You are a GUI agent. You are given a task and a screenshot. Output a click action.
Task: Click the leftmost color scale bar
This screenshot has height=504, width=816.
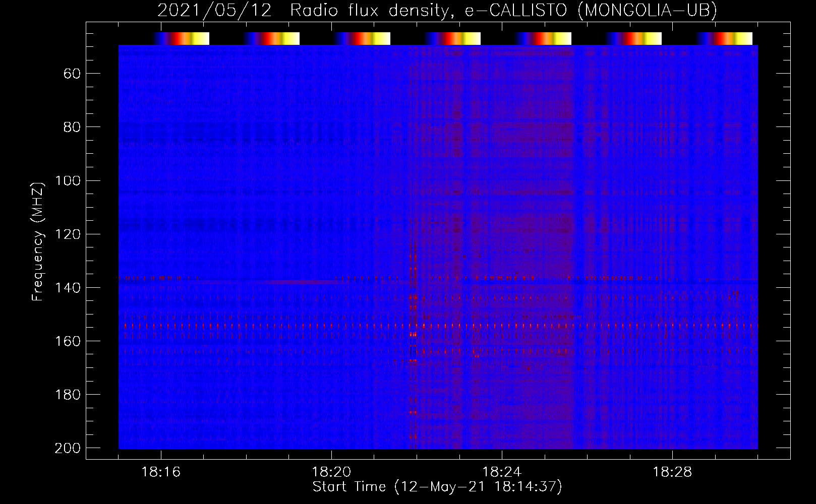(x=181, y=39)
